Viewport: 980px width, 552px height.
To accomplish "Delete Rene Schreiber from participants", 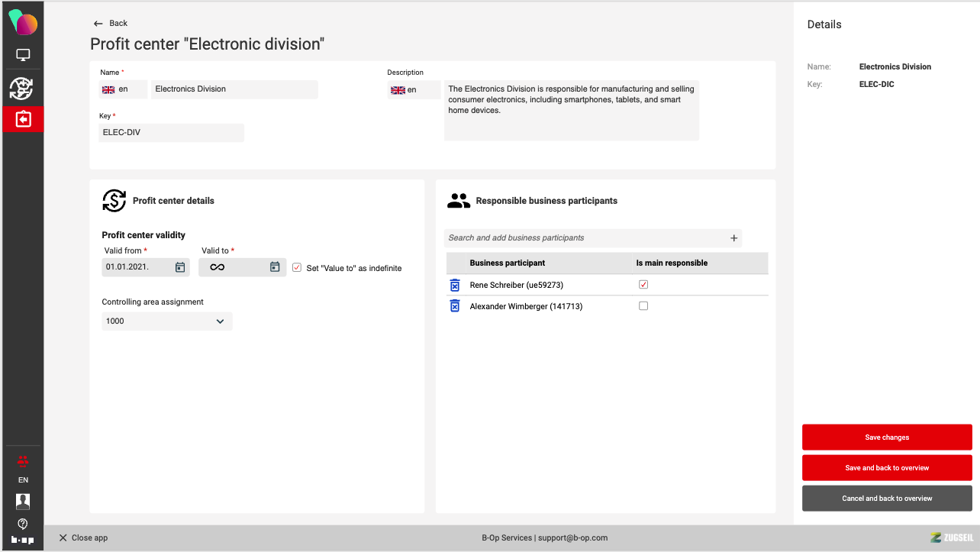I will (x=455, y=285).
